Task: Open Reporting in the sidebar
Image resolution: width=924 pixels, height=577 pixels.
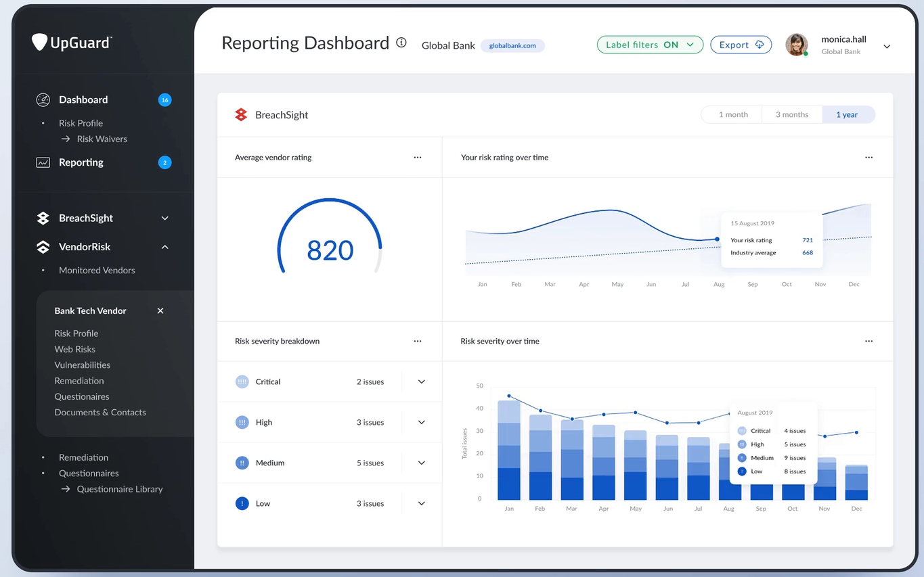Action: pos(81,162)
